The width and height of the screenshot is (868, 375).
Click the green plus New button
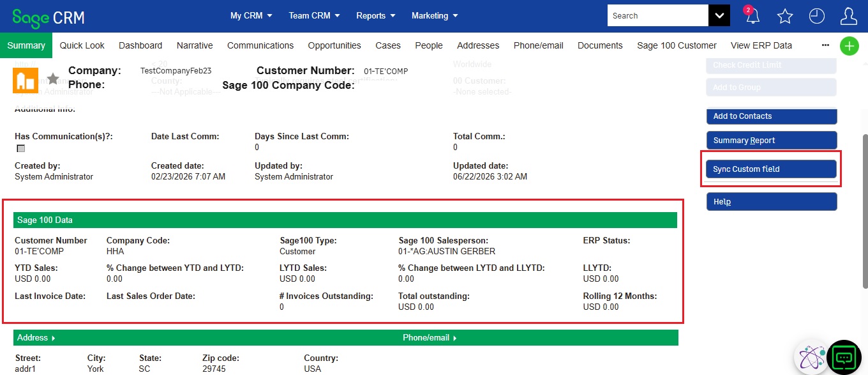click(849, 46)
